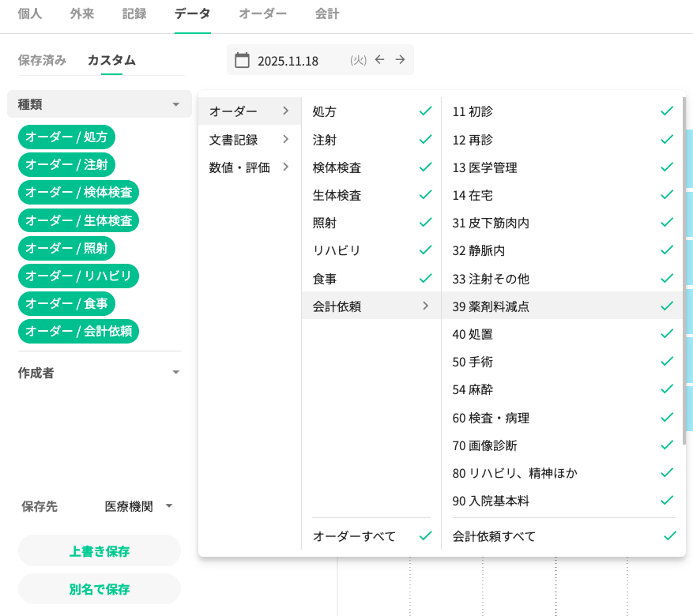
Task: Click the calendar icon beside the date
Action: tap(243, 60)
